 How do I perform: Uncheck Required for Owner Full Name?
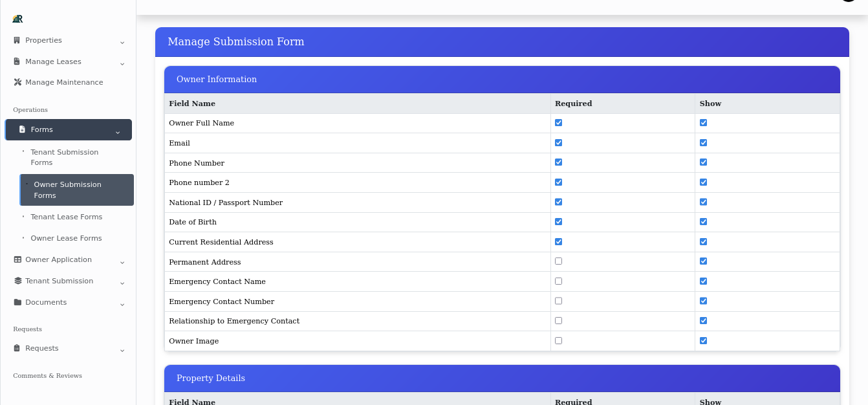coord(558,122)
